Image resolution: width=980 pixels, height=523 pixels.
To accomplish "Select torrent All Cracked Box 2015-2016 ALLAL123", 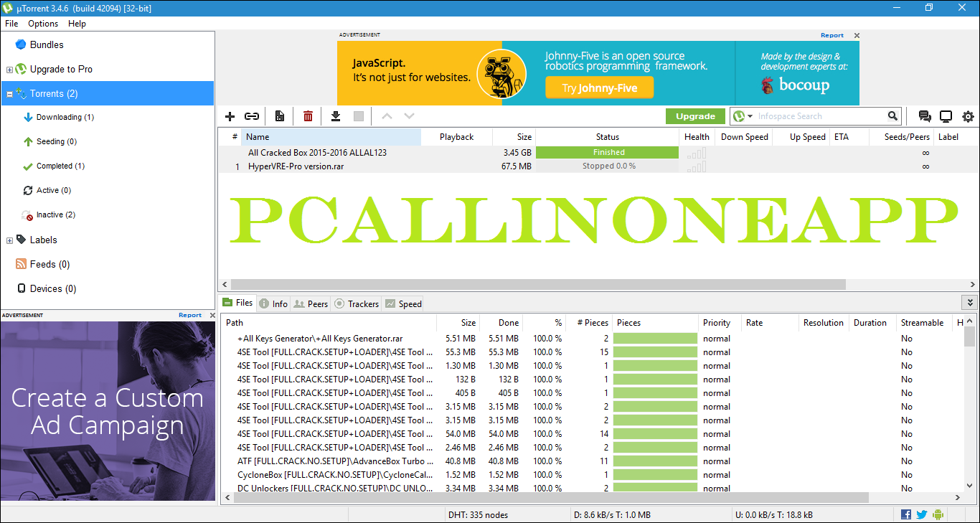I will [x=317, y=152].
